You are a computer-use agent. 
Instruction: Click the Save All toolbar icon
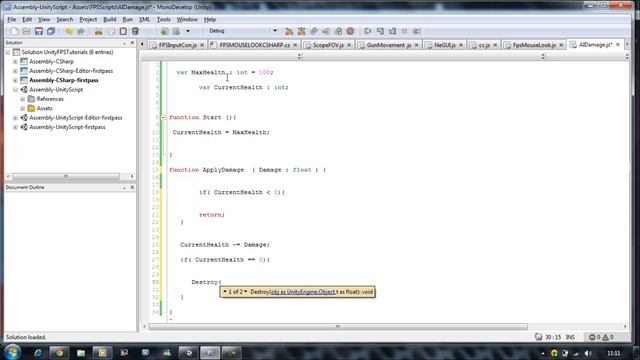coord(51,31)
